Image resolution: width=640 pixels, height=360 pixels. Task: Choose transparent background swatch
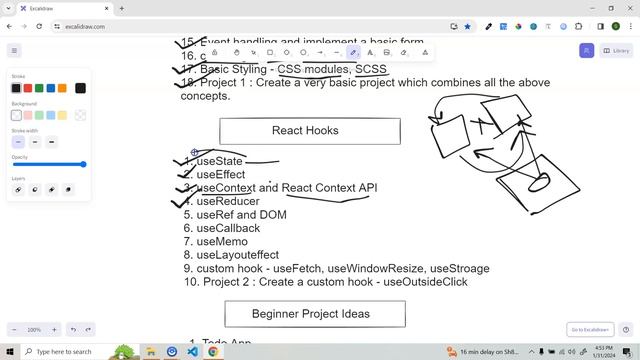16,116
